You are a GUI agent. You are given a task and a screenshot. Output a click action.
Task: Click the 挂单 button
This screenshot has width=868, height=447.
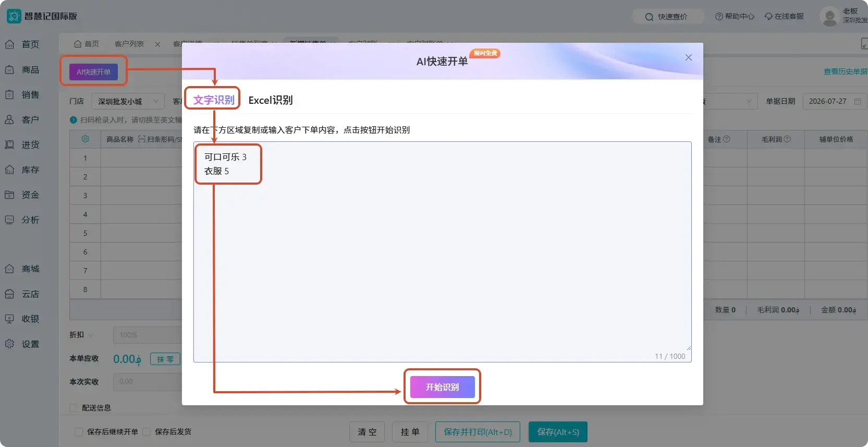(410, 432)
